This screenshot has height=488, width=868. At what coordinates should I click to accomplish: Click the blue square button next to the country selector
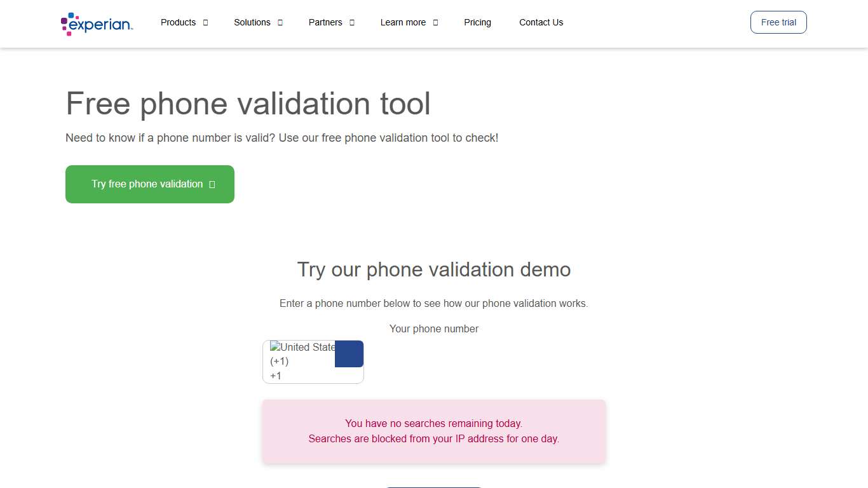(348, 353)
